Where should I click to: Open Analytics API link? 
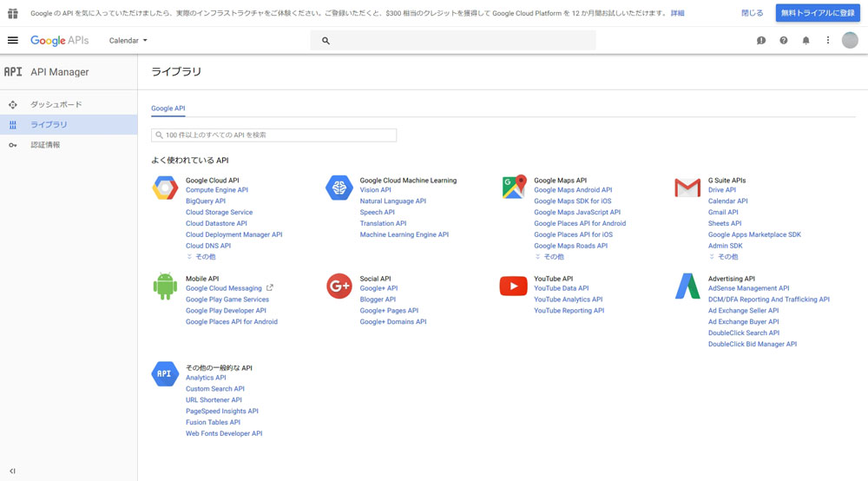206,378
